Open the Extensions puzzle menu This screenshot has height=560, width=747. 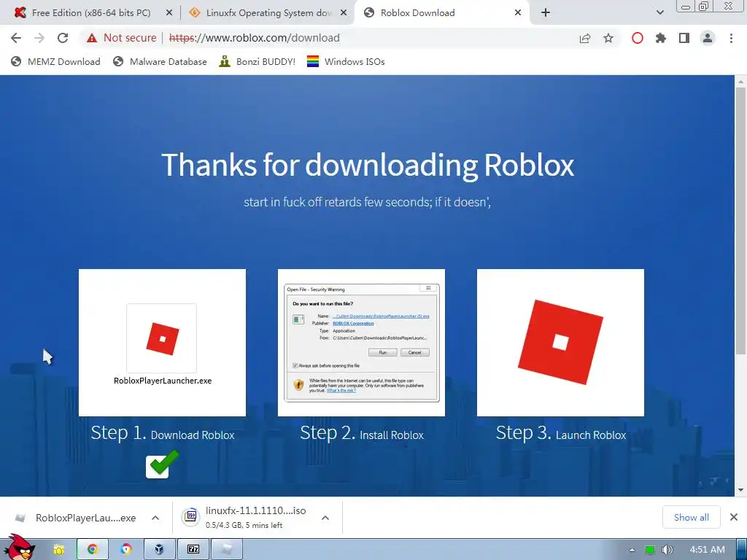tap(661, 38)
